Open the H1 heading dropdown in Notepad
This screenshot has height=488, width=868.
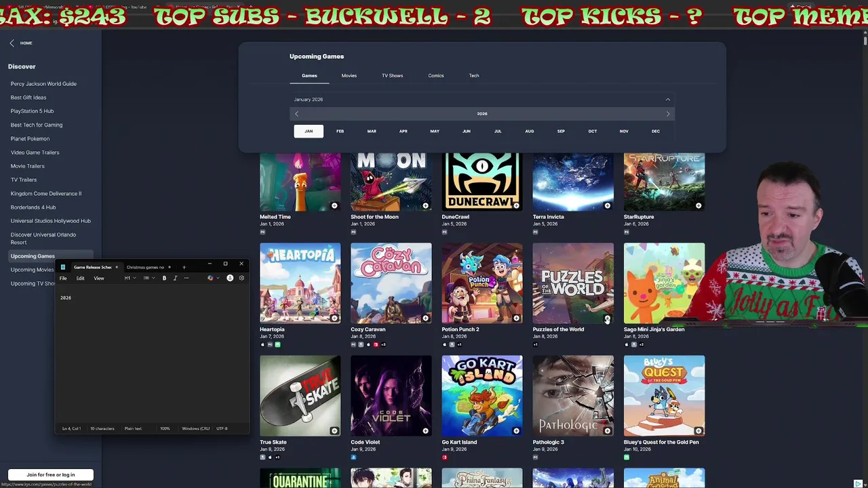[x=130, y=278]
